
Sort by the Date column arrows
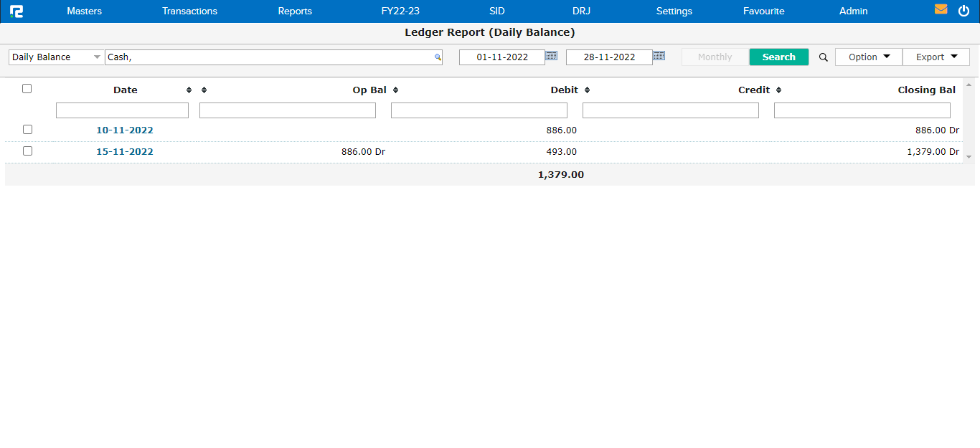pyautogui.click(x=189, y=90)
